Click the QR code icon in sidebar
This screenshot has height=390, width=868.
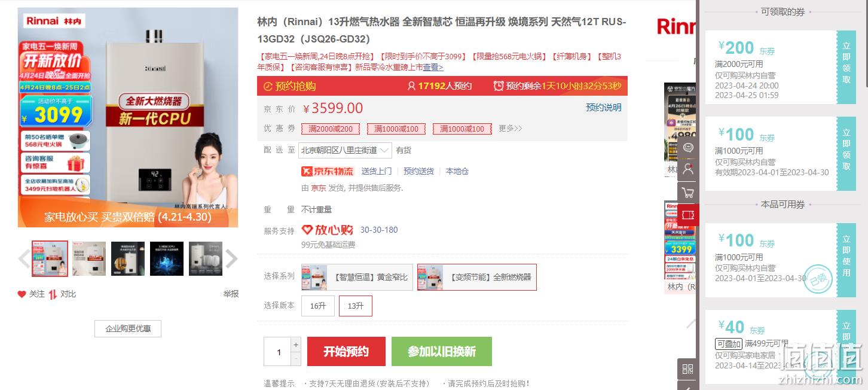pos(688,368)
